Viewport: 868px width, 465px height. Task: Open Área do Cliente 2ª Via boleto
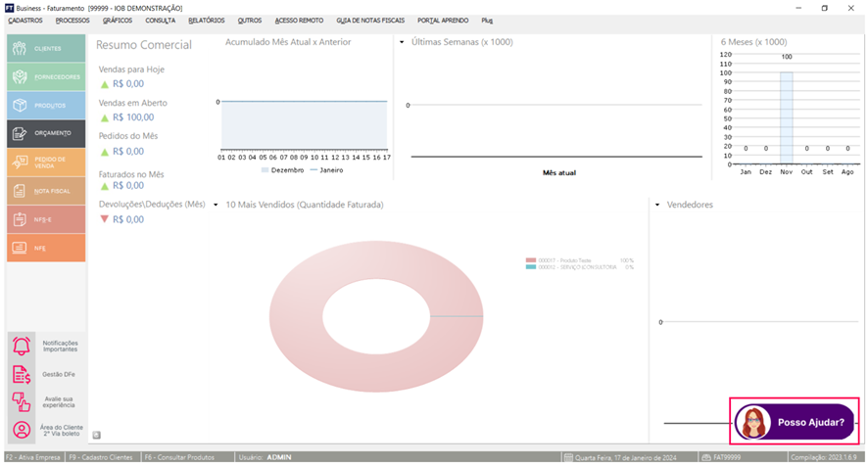[x=21, y=430]
